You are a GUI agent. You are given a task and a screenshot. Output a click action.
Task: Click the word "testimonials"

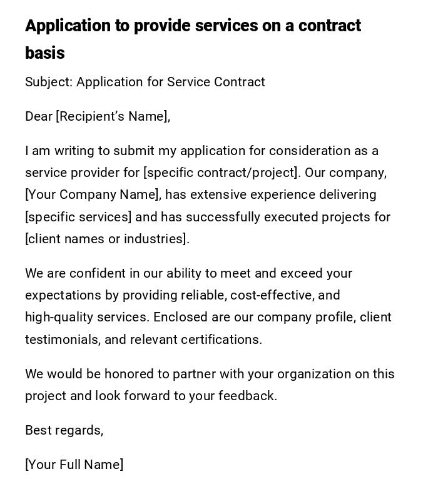point(62,340)
